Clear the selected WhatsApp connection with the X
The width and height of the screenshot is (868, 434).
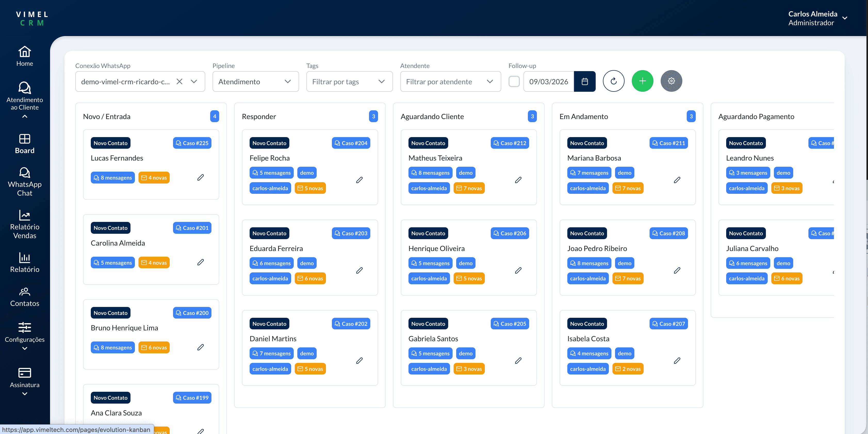179,81
